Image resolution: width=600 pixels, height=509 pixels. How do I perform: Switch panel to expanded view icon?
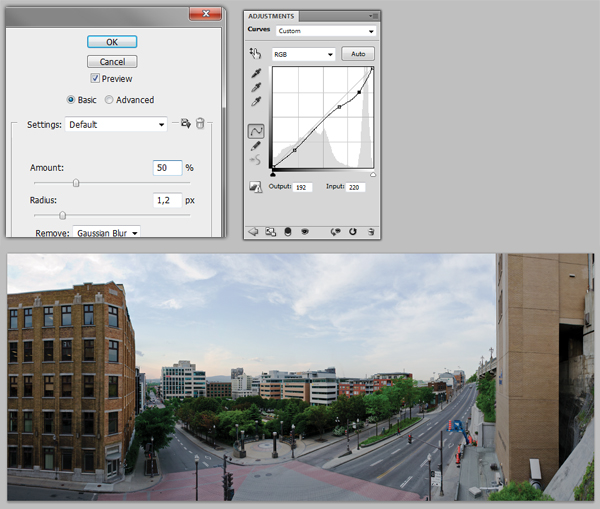click(271, 232)
